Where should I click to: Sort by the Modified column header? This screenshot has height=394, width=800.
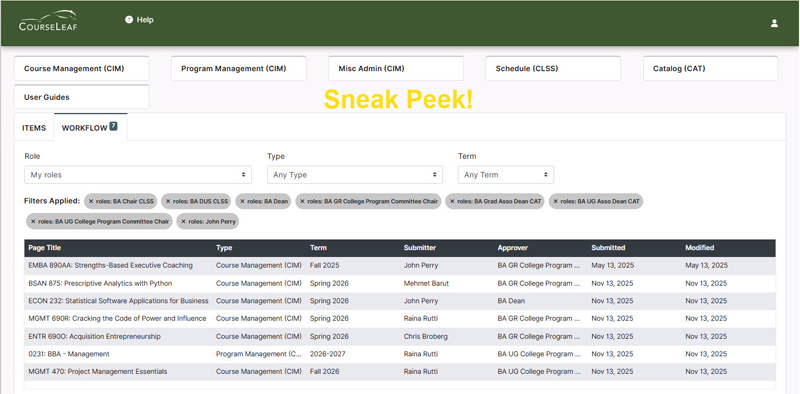click(x=699, y=248)
